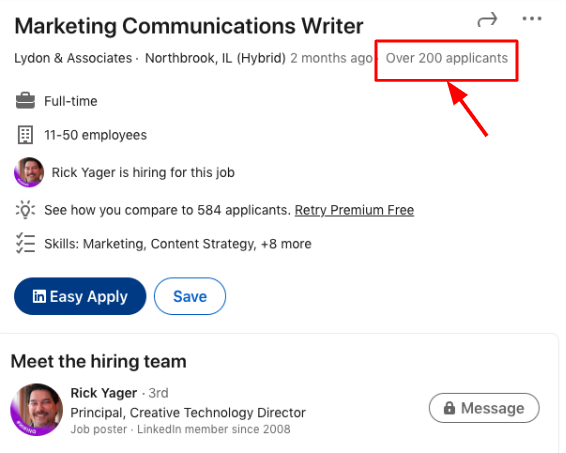Click Rick Yager's small profile photo
This screenshot has height=453, width=566.
[x=29, y=172]
